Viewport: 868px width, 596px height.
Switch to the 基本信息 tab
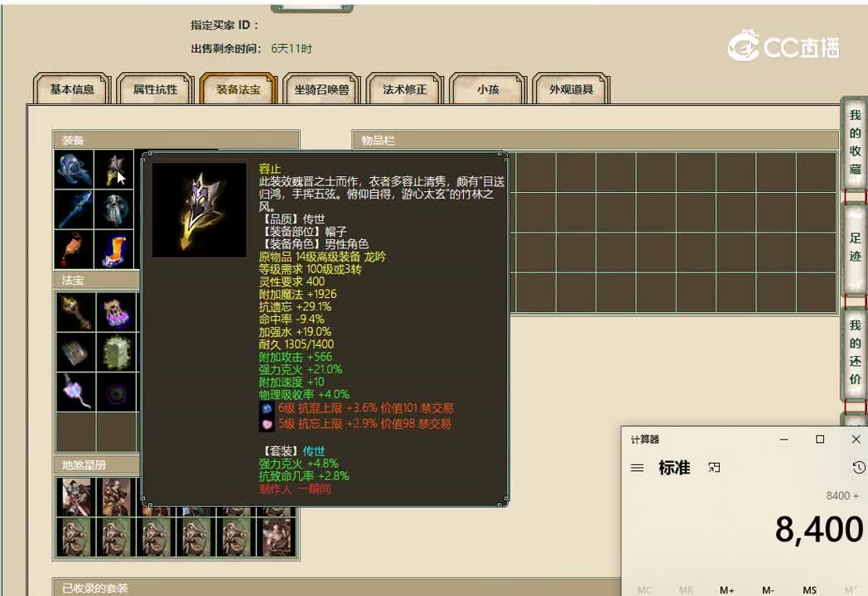click(x=72, y=89)
